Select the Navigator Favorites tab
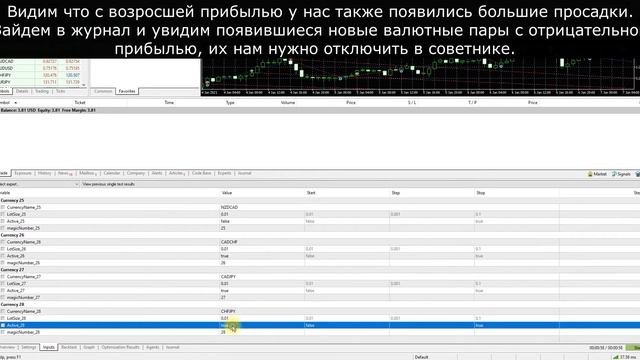 (x=127, y=91)
